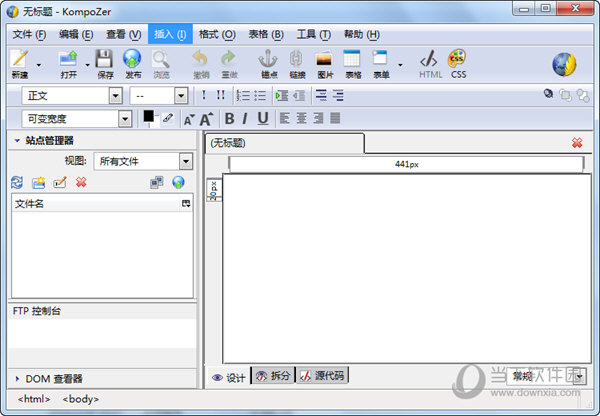
Task: Open the 帮助 (H) menu
Action: (361, 34)
